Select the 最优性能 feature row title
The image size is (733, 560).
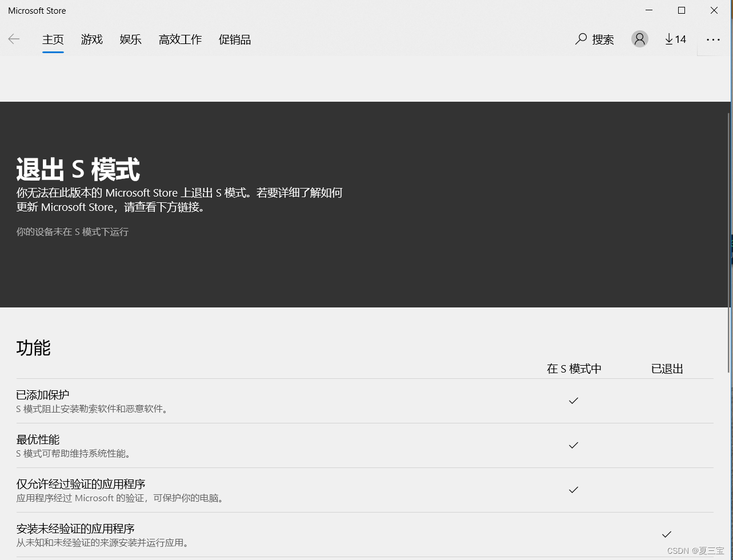pyautogui.click(x=38, y=439)
